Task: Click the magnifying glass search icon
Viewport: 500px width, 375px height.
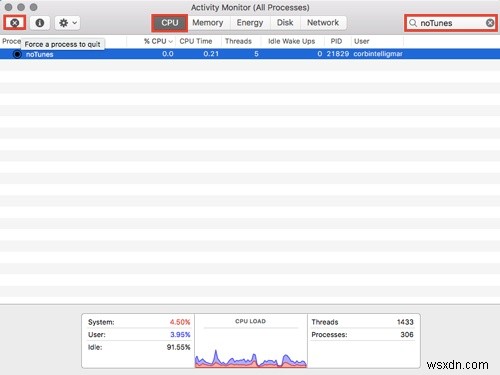Action: 413,23
